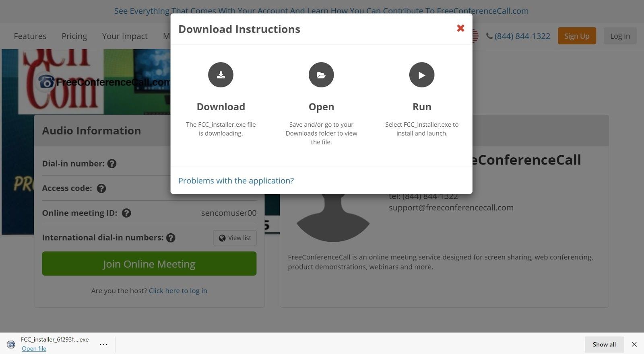This screenshot has width=644, height=354.
Task: Click the Log In button
Action: point(620,36)
